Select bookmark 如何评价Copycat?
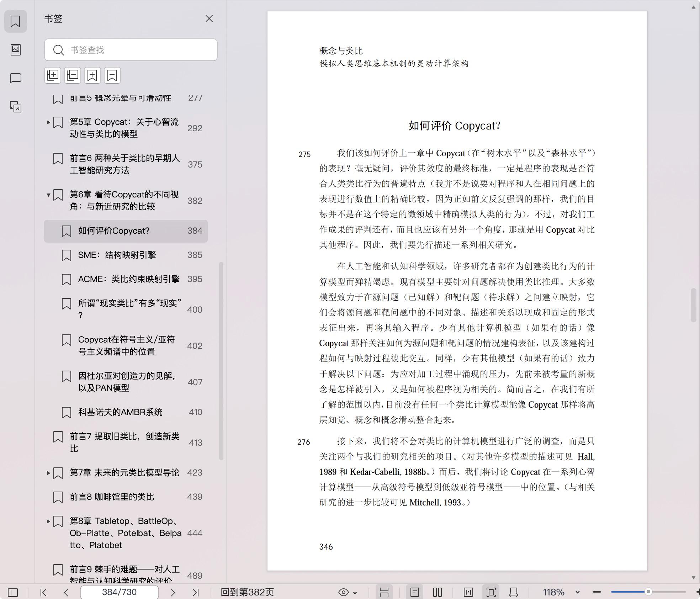This screenshot has width=700, height=599. [x=126, y=231]
